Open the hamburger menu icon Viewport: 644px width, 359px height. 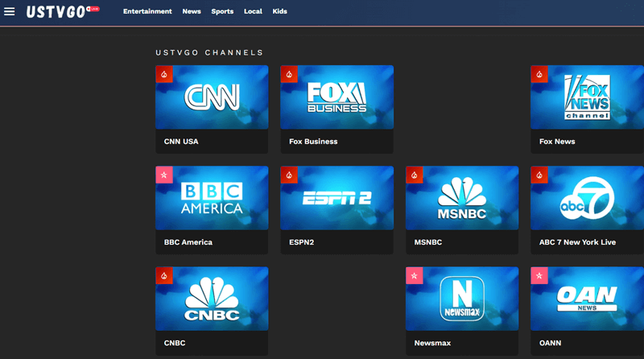(x=10, y=11)
